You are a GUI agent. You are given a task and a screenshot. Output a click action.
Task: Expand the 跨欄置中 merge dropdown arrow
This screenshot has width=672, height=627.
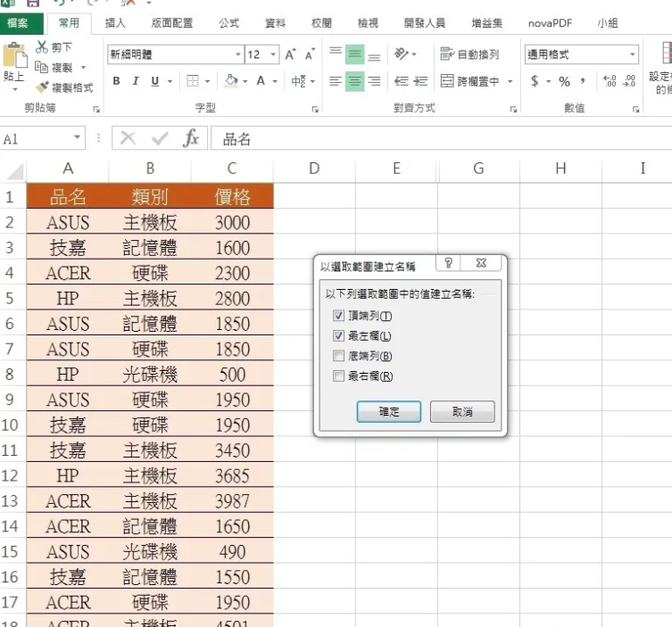coord(510,81)
